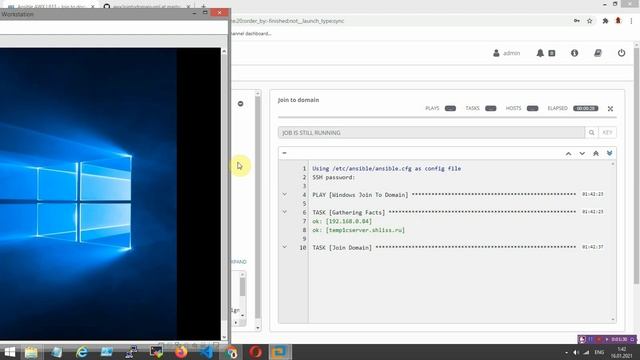Collapse the TASK Join Domain row
This screenshot has height=360, width=640.
[x=284, y=247]
